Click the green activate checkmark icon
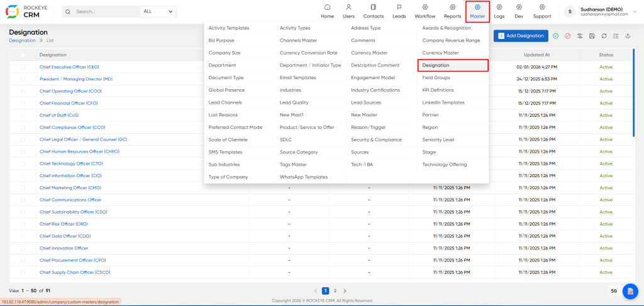 pyautogui.click(x=555, y=36)
